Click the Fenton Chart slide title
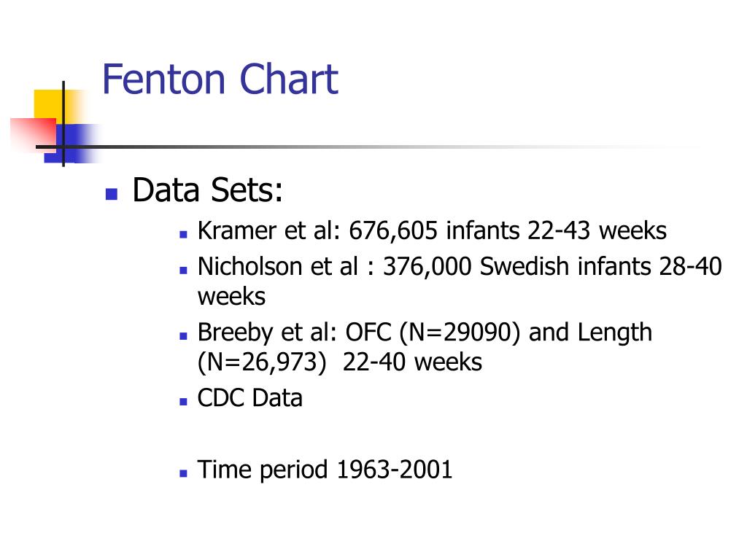 [x=220, y=79]
